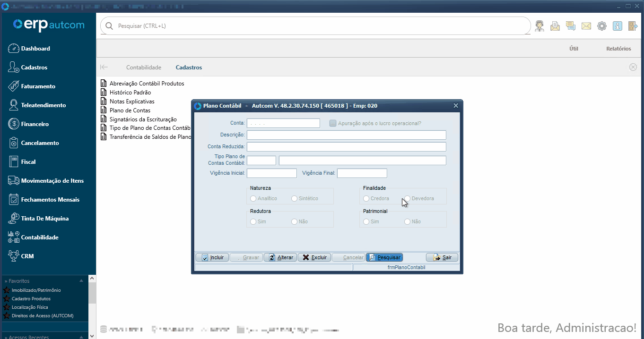Open favorite Direitos de Acesso (AUTCOM)
The height and width of the screenshot is (339, 644).
[43, 316]
